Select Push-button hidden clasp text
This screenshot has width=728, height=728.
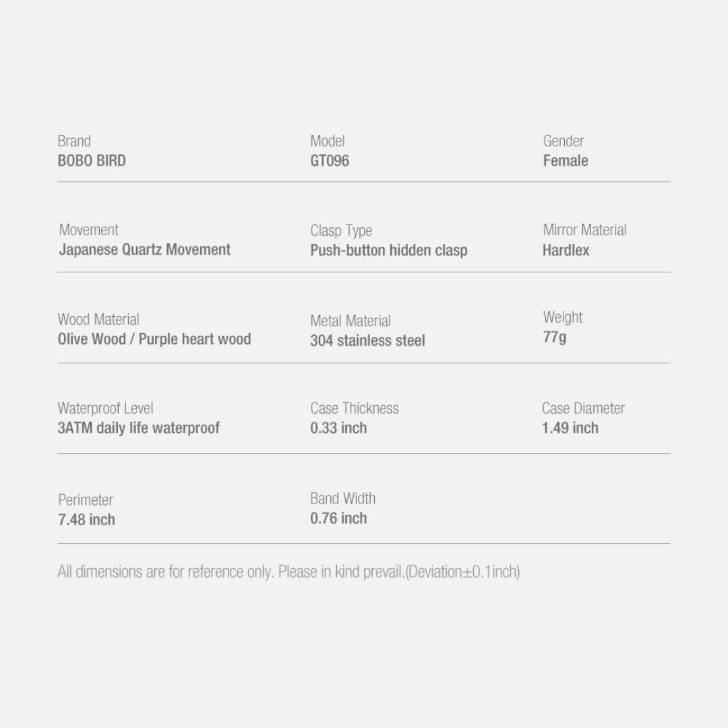coord(389,251)
